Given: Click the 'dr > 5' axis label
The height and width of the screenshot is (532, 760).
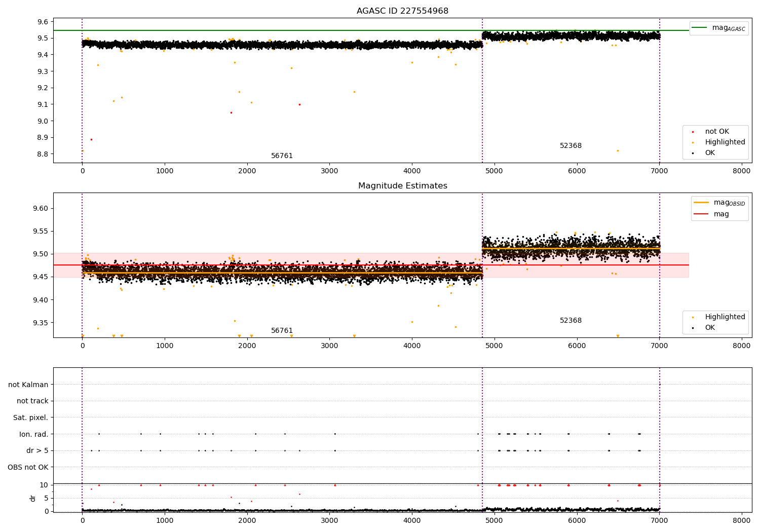Looking at the screenshot, I should coord(37,451).
